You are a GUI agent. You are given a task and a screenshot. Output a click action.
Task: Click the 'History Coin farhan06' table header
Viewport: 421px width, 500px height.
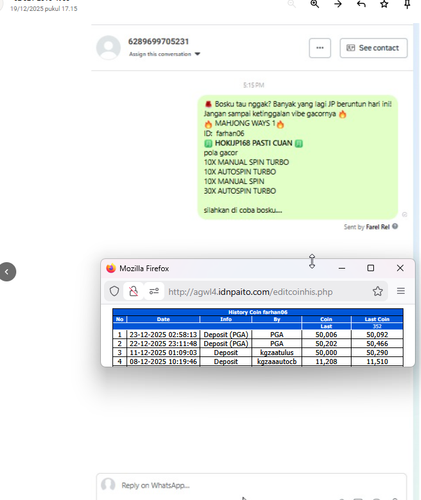tap(258, 312)
